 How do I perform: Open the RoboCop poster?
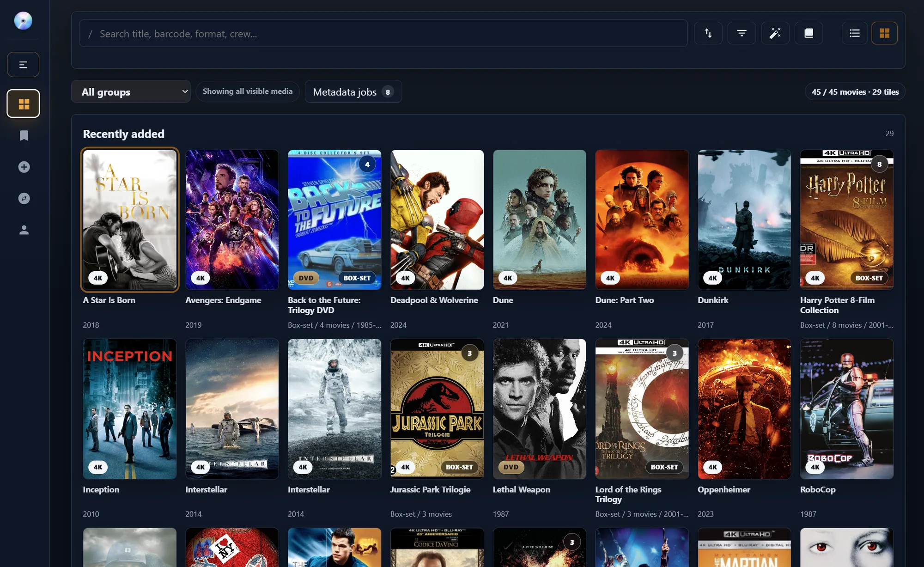coord(847,409)
